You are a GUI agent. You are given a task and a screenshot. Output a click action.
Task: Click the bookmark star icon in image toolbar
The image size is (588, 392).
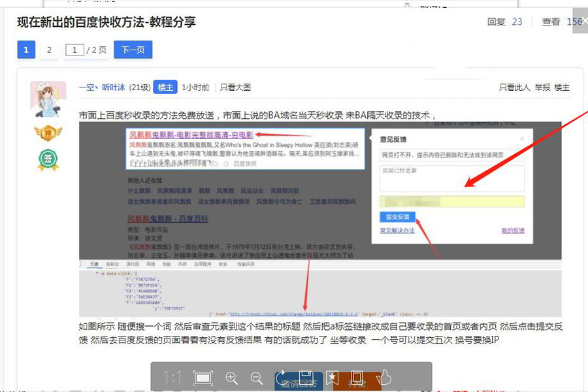point(332,378)
